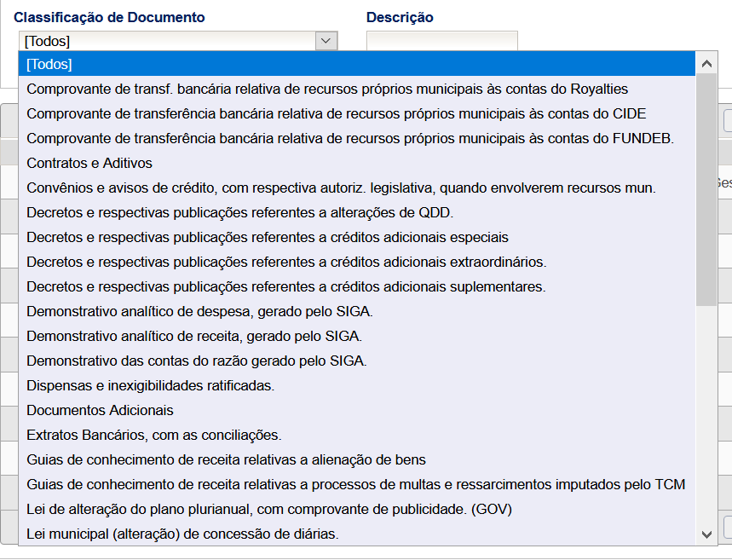Select the highlighted [Todos] option
The height and width of the screenshot is (560, 732).
point(357,64)
